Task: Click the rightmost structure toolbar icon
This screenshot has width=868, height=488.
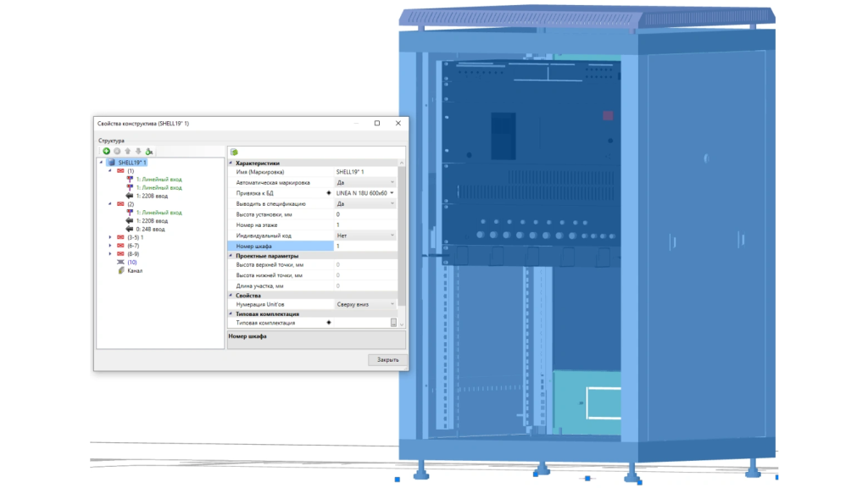Action: click(x=148, y=151)
